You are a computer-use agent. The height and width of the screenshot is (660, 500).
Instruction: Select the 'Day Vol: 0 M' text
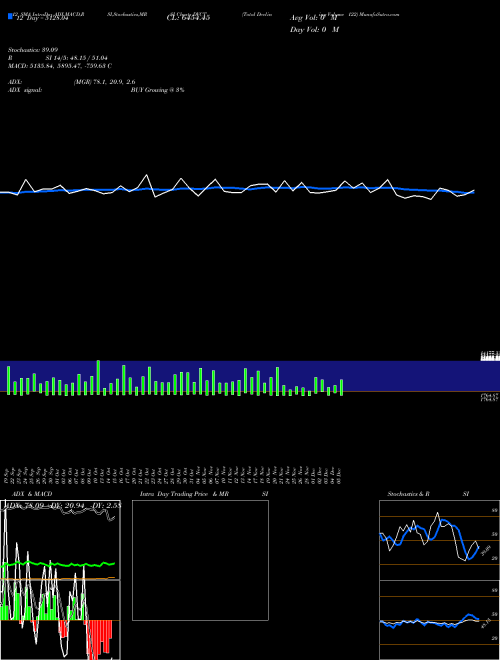[x=314, y=30]
